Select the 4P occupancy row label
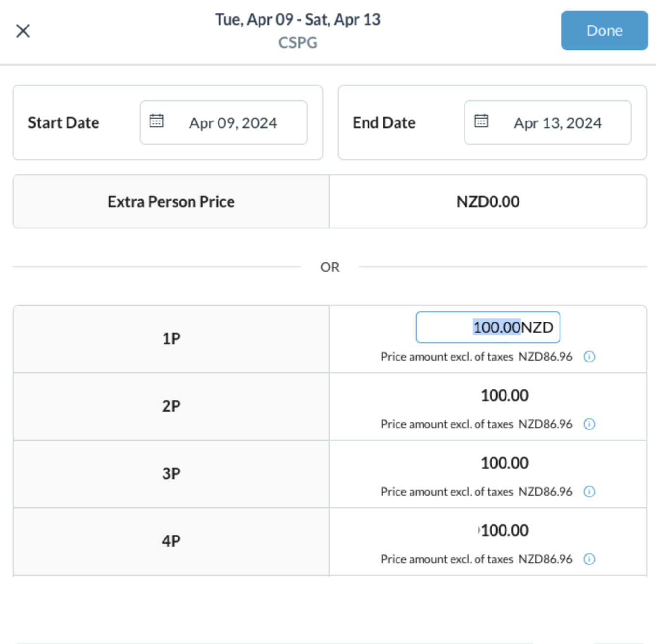 tap(171, 541)
